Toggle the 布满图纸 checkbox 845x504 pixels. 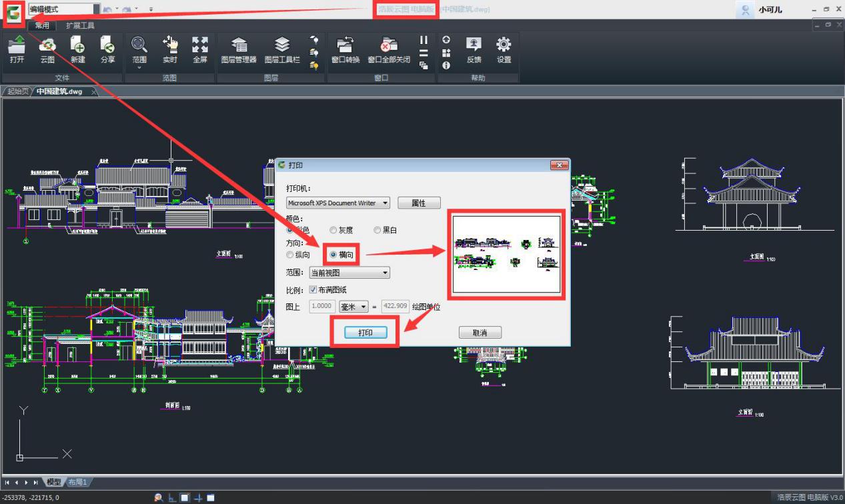(313, 290)
